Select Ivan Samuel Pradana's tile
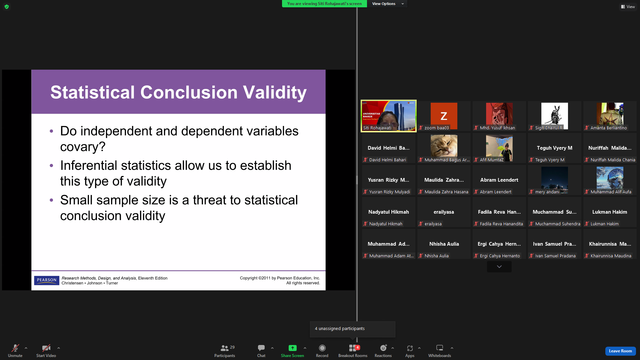 coord(554,244)
